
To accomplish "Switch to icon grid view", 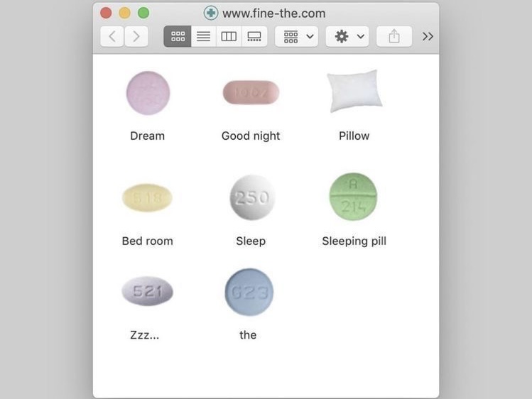I will (178, 36).
